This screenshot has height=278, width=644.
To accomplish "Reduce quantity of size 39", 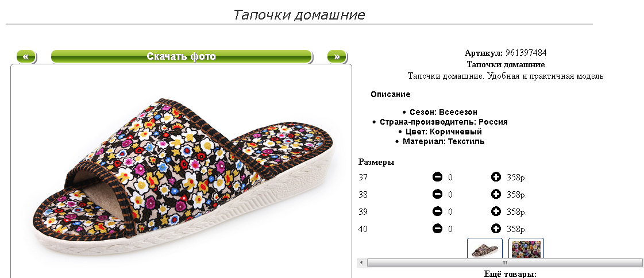I will coord(437,211).
